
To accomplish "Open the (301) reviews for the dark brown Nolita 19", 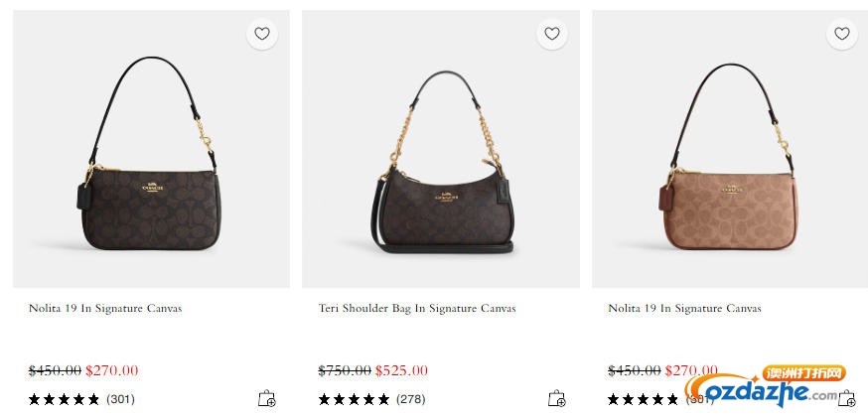I will 120,399.
